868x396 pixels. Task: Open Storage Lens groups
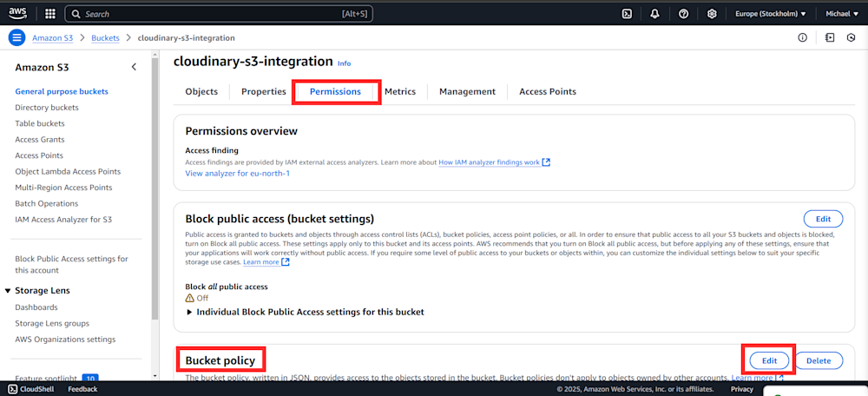point(52,323)
